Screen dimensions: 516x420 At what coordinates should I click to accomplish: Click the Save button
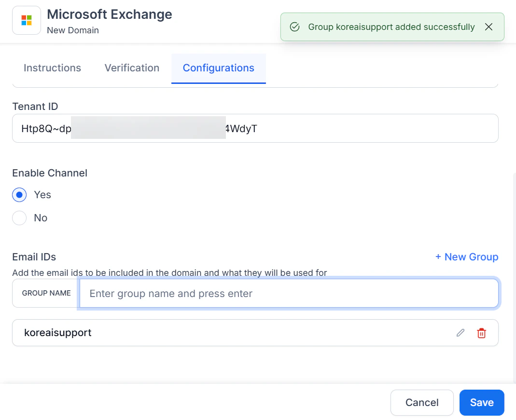pyautogui.click(x=482, y=403)
